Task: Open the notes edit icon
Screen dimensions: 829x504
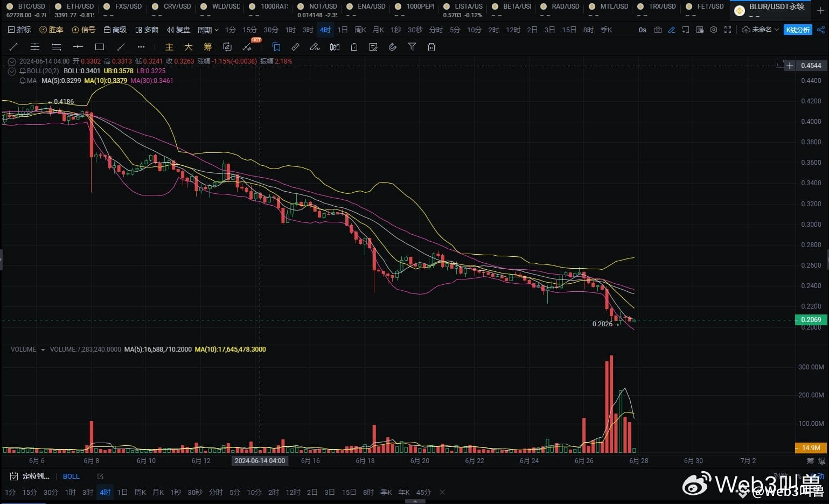Action: click(x=373, y=47)
